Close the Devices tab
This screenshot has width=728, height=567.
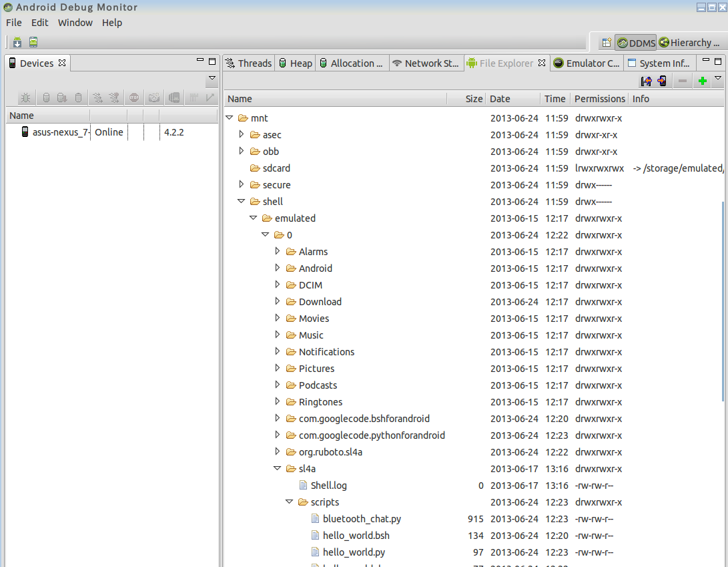62,63
